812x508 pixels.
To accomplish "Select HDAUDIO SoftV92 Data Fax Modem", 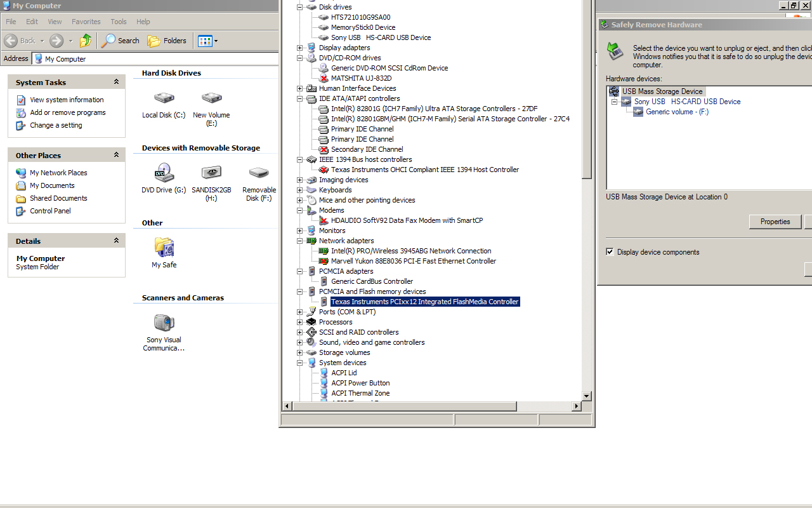I will [x=407, y=220].
